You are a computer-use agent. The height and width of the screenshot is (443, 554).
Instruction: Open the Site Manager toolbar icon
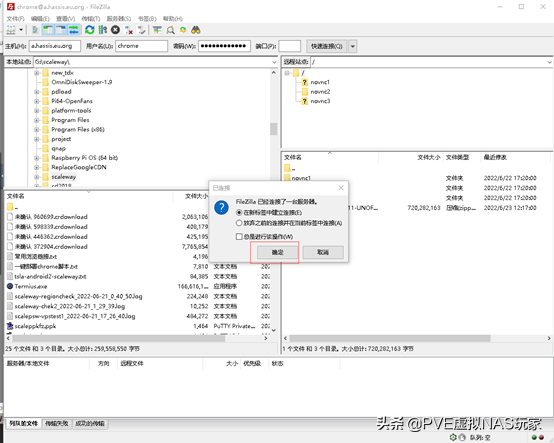[x=11, y=30]
